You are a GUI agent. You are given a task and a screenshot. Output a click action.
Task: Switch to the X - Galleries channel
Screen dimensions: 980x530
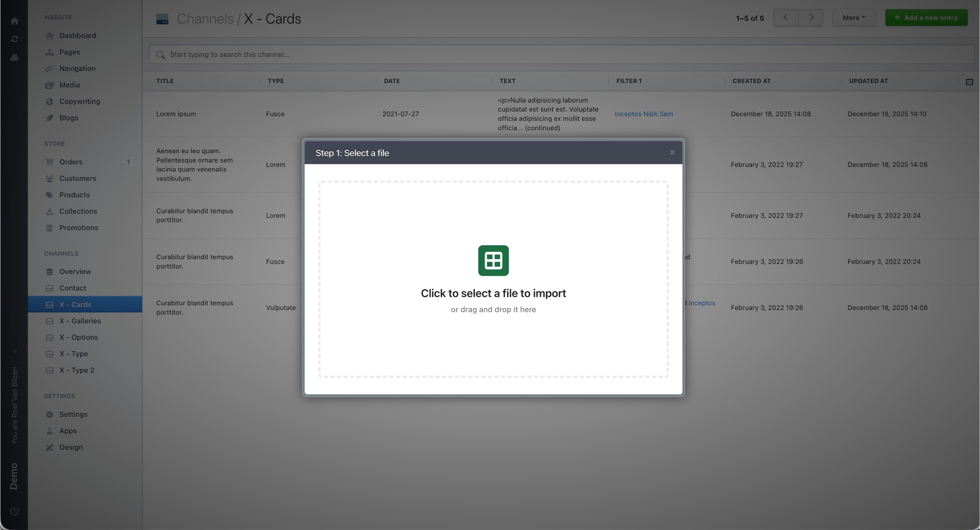[x=80, y=321]
